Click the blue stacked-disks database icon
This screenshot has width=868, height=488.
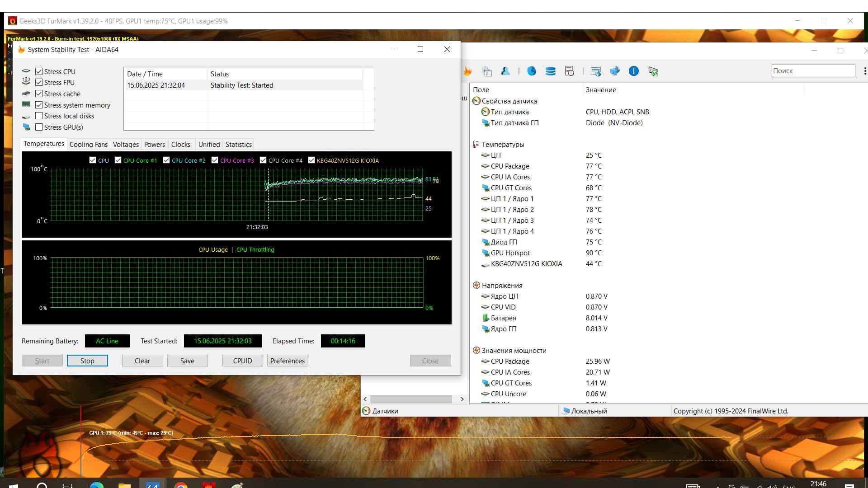[551, 71]
